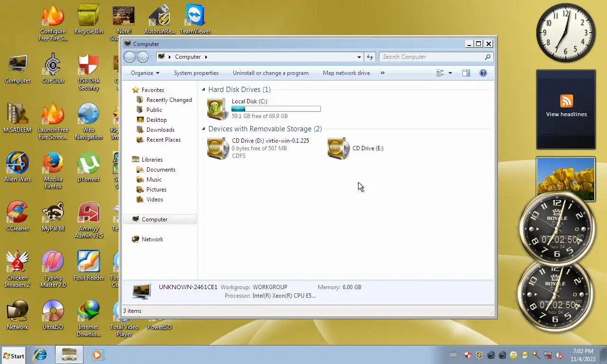Open the Start menu
The width and height of the screenshot is (607, 364).
13,355
